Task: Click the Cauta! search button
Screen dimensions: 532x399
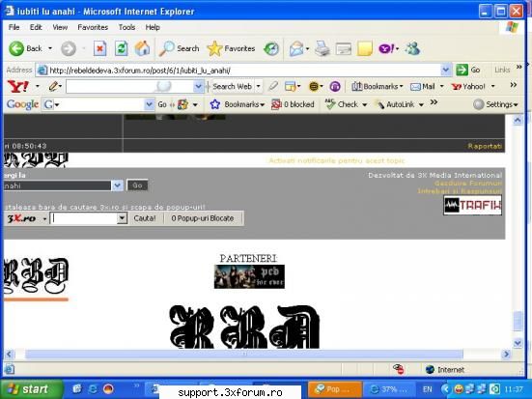Action: 145,218
